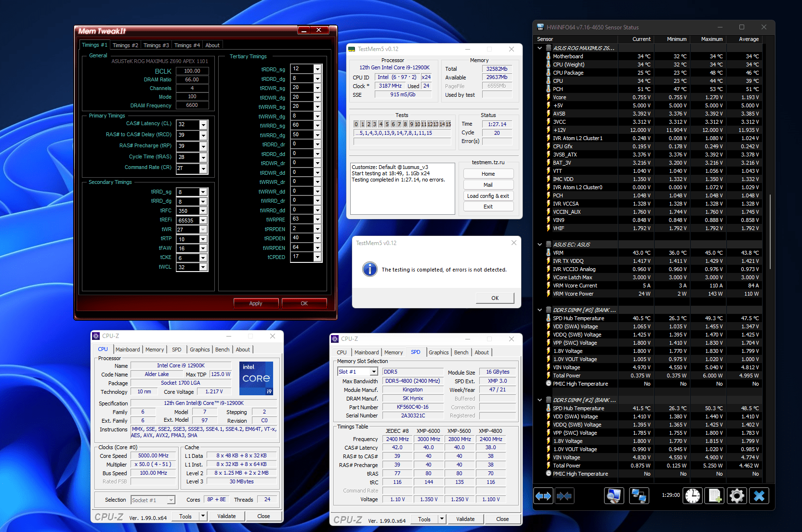Click Validate button in CPU-Z SPD window
The width and height of the screenshot is (802, 532).
pyautogui.click(x=465, y=519)
